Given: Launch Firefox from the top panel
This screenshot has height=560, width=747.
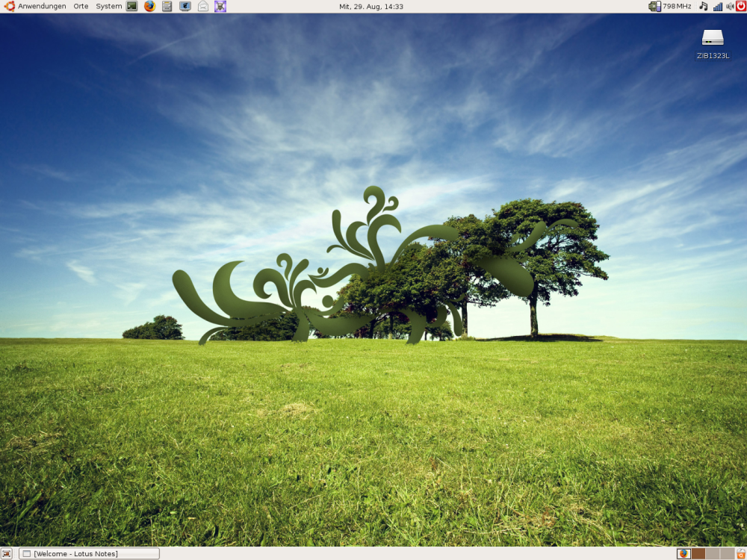Looking at the screenshot, I should (x=149, y=6).
